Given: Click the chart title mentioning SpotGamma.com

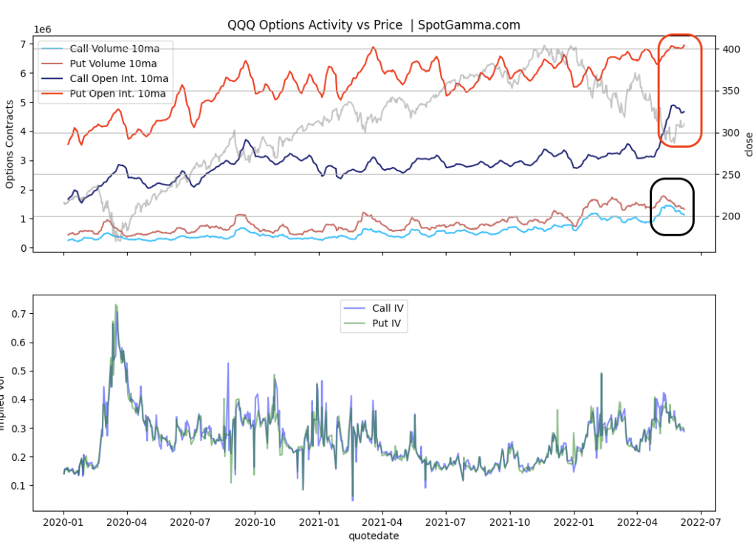Looking at the screenshot, I should 374,25.
